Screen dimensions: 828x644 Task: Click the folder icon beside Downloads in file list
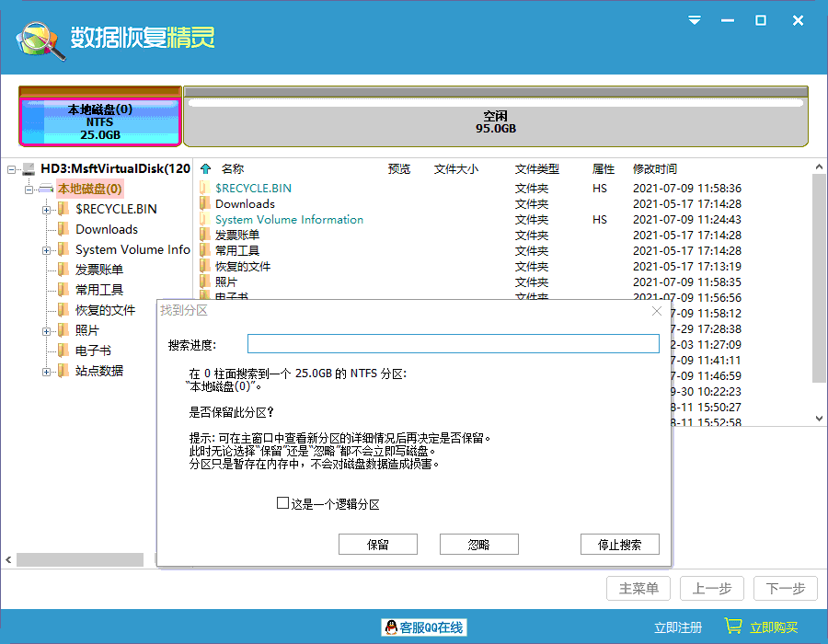[204, 203]
